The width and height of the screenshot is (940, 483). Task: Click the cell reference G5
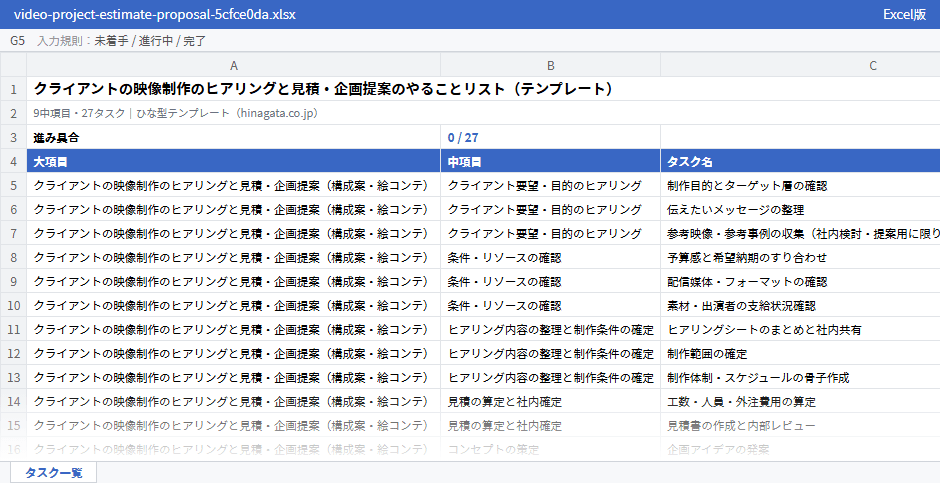pyautogui.click(x=17, y=41)
